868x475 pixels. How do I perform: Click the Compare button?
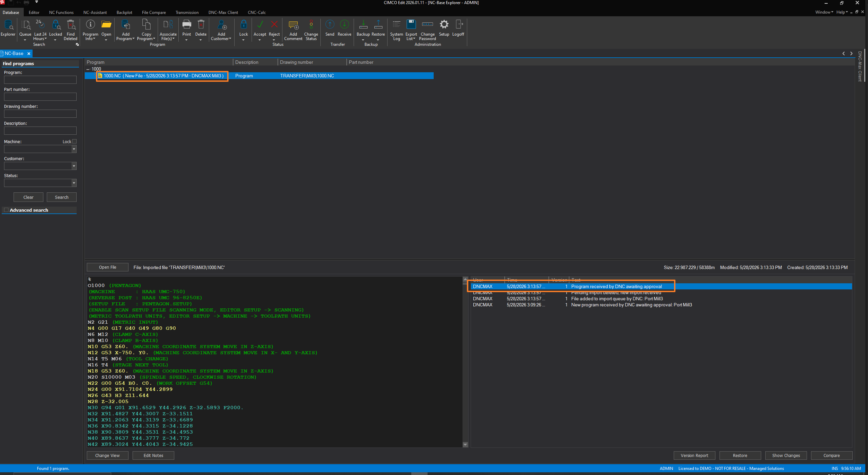coord(832,456)
